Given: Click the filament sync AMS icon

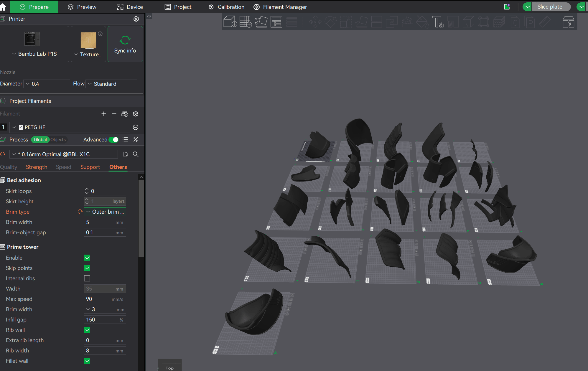Looking at the screenshot, I should click(x=125, y=114).
